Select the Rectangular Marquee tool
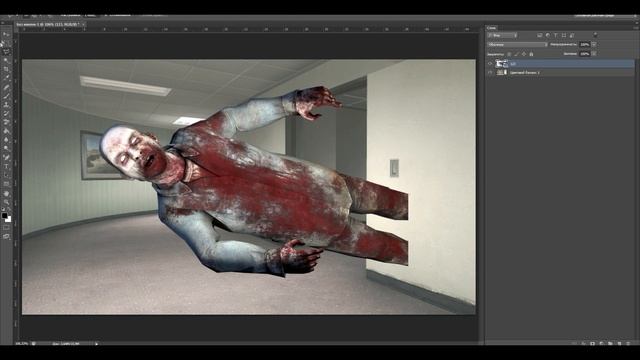Viewport: 640px width, 360px height. pyautogui.click(x=6, y=43)
